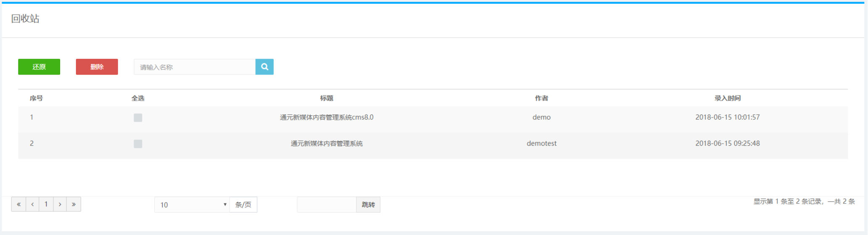Image resolution: width=868 pixels, height=235 pixels.
Task: Open the 通元新媒体内容管理系统cms8.0 title entry
Action: (327, 117)
